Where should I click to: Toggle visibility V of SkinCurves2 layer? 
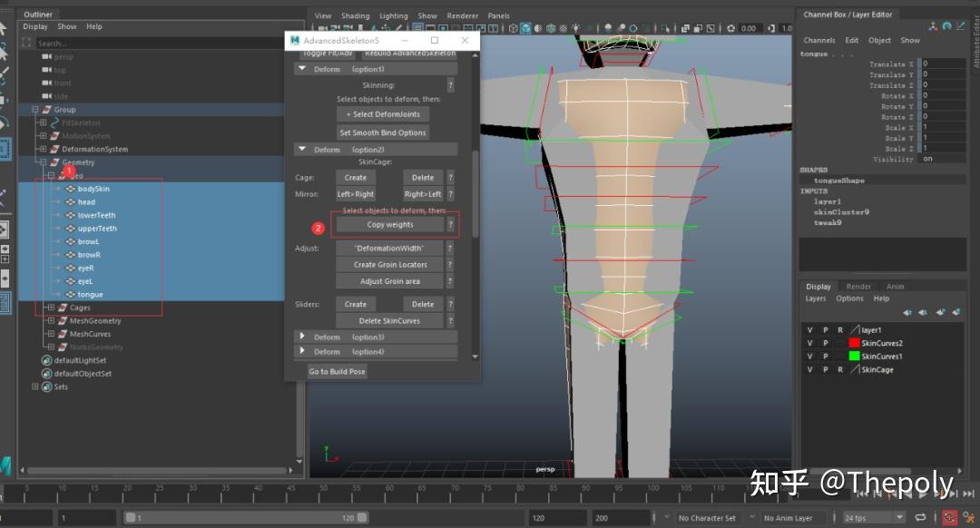809,343
